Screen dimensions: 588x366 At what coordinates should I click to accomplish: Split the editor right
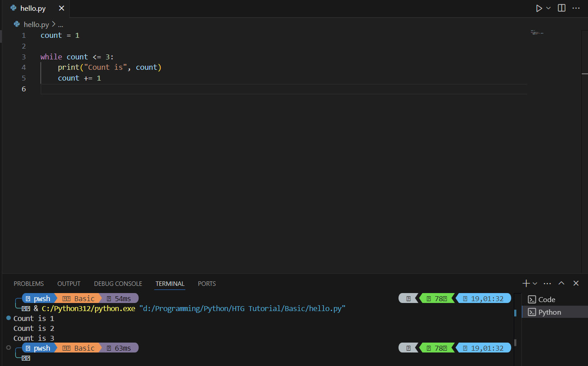tap(561, 8)
